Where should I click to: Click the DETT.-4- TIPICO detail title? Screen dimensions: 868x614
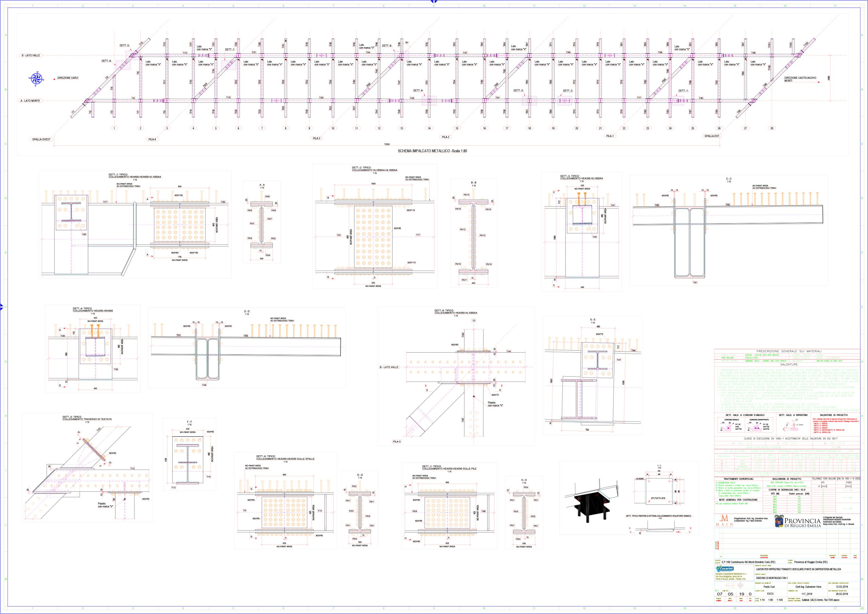click(93, 310)
